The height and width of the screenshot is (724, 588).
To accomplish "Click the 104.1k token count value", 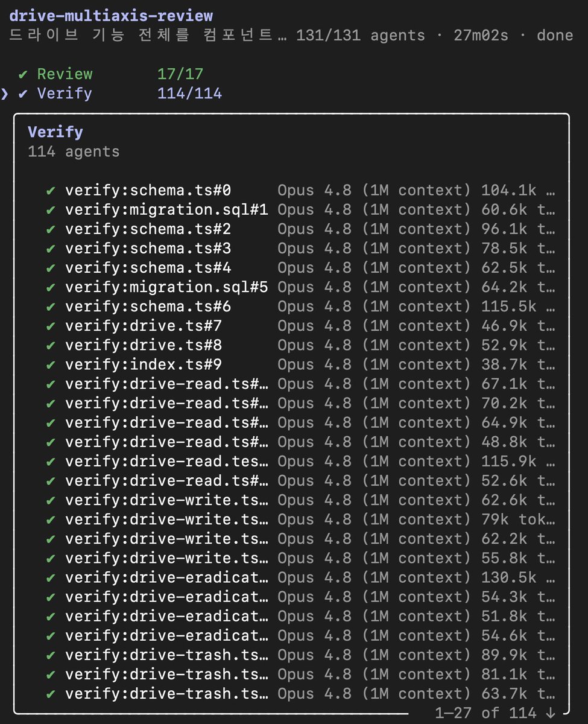I will (508, 191).
